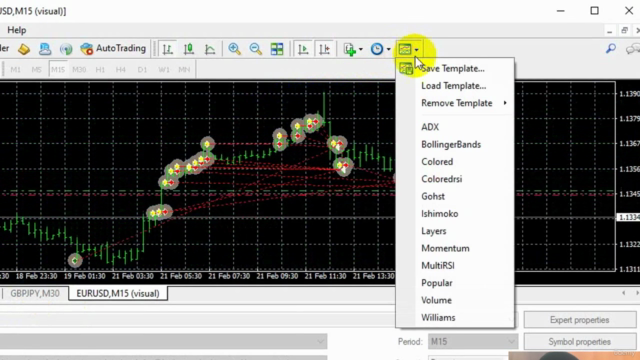Select the MN timeframe button
Viewport: 640px width, 360px height.
click(x=184, y=69)
